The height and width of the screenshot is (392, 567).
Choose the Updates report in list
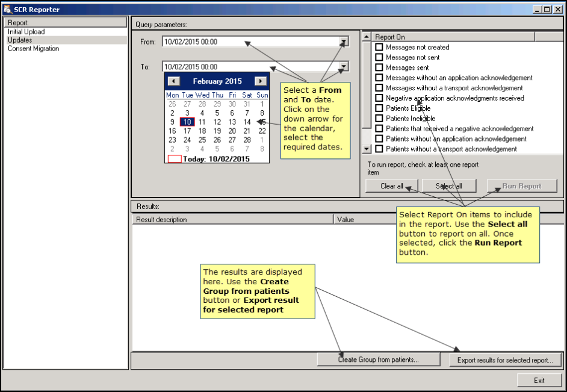click(20, 40)
